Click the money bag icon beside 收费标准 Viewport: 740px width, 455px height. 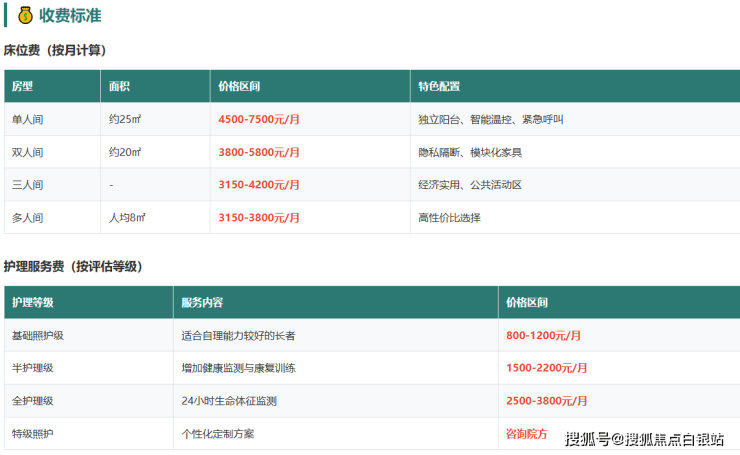tap(26, 15)
